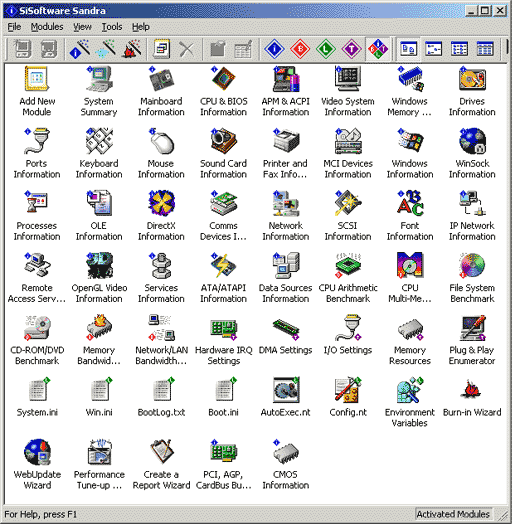Switch to large icons view button
The width and height of the screenshot is (512, 524).
click(408, 49)
